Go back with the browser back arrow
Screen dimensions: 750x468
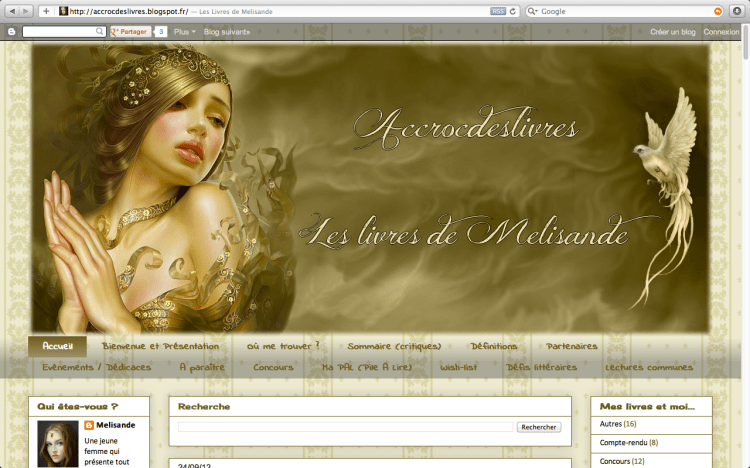12,11
